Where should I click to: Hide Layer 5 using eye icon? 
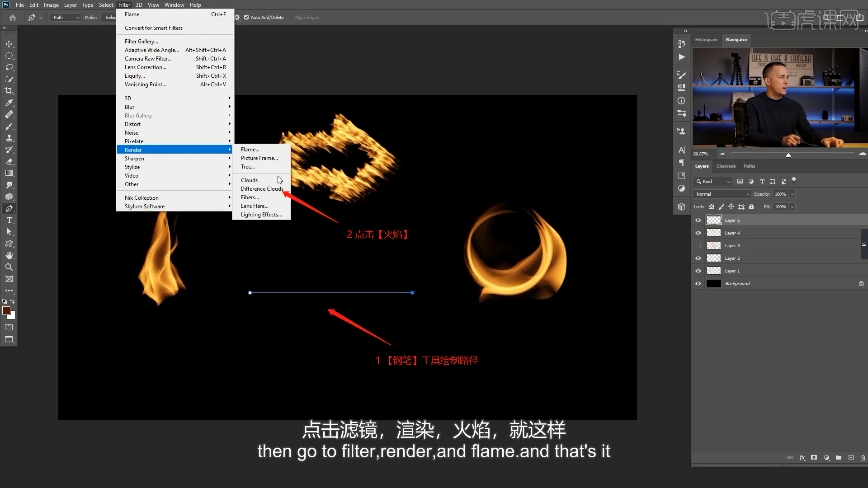coord(698,221)
